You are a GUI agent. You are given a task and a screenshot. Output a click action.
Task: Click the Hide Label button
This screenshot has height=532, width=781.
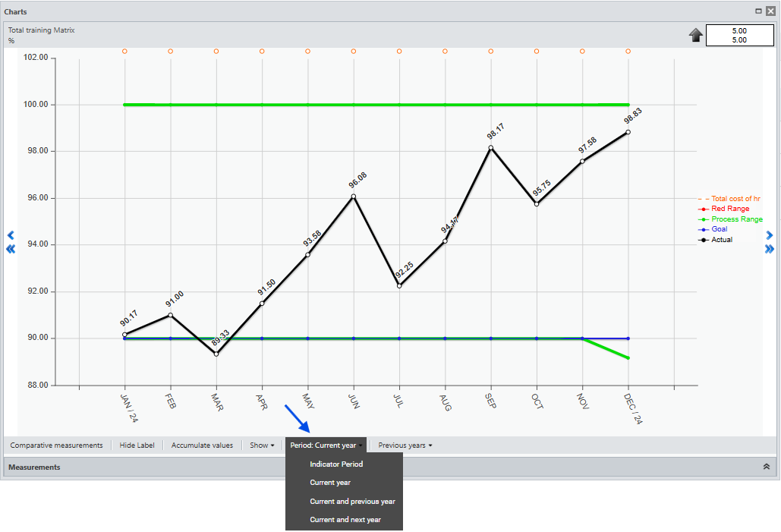click(137, 445)
